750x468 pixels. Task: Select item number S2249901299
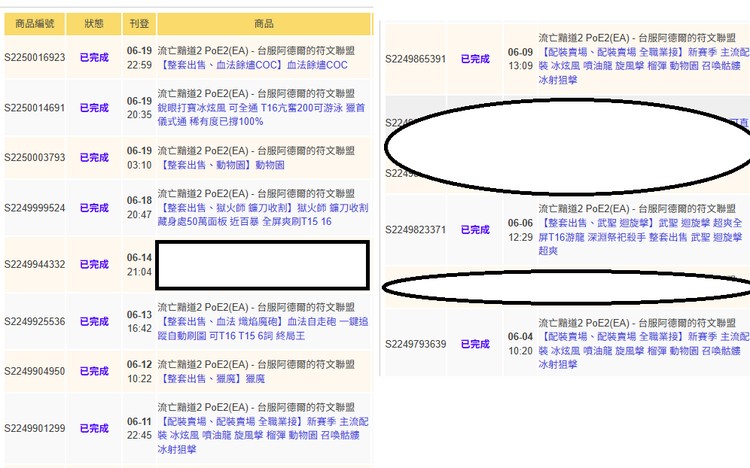point(34,428)
